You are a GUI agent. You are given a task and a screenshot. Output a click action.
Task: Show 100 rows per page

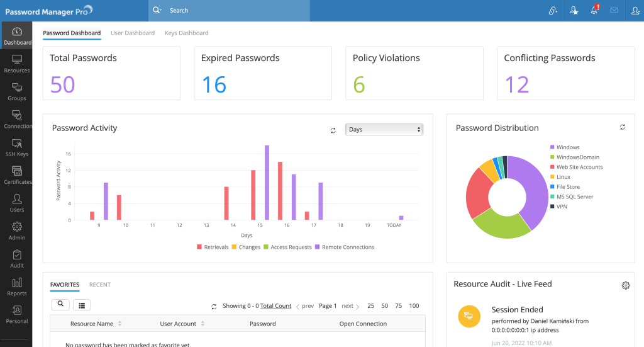coord(414,306)
